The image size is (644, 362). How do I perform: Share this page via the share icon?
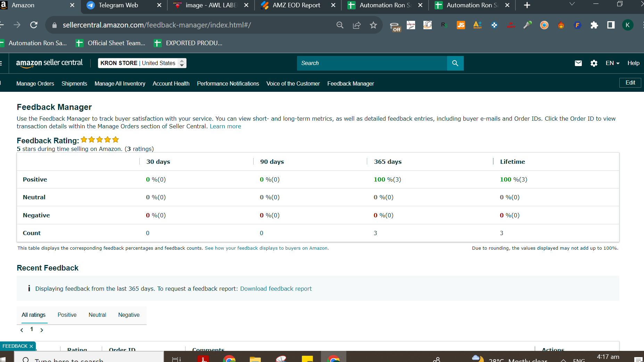pyautogui.click(x=357, y=25)
